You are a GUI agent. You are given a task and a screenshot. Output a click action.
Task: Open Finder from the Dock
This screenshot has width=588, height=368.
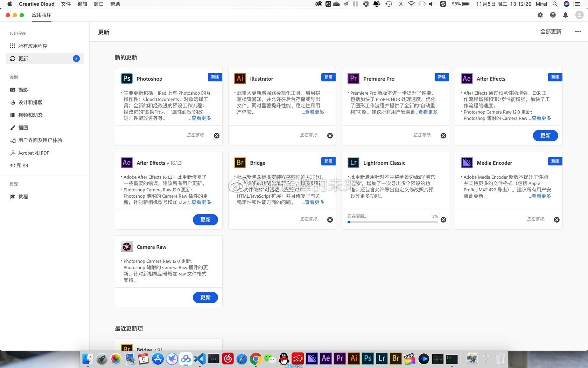[x=87, y=359]
